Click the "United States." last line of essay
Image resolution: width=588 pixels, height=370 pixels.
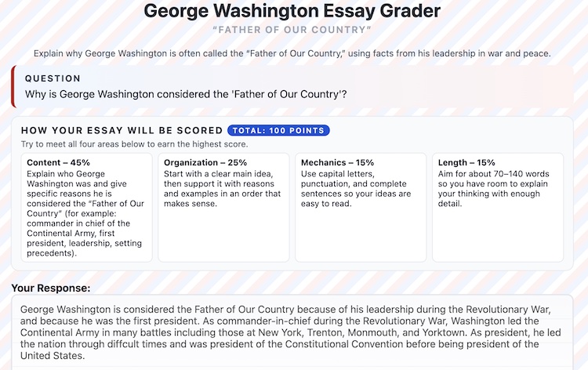(52, 356)
